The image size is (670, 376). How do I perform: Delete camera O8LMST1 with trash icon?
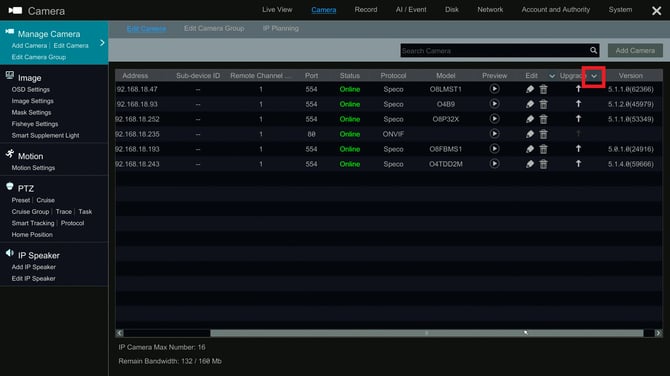544,89
